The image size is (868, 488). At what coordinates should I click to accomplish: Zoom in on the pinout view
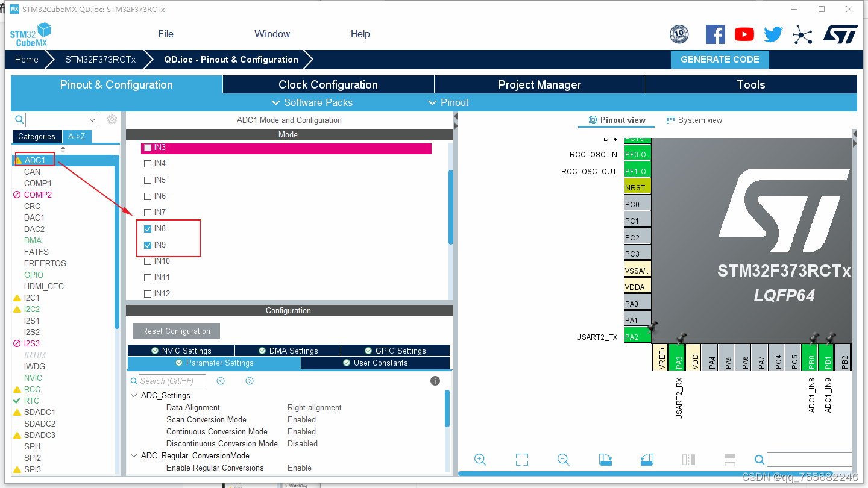point(480,460)
